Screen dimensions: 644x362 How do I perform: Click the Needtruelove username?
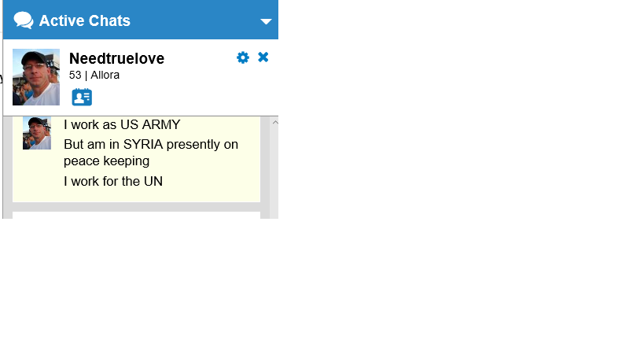[116, 58]
